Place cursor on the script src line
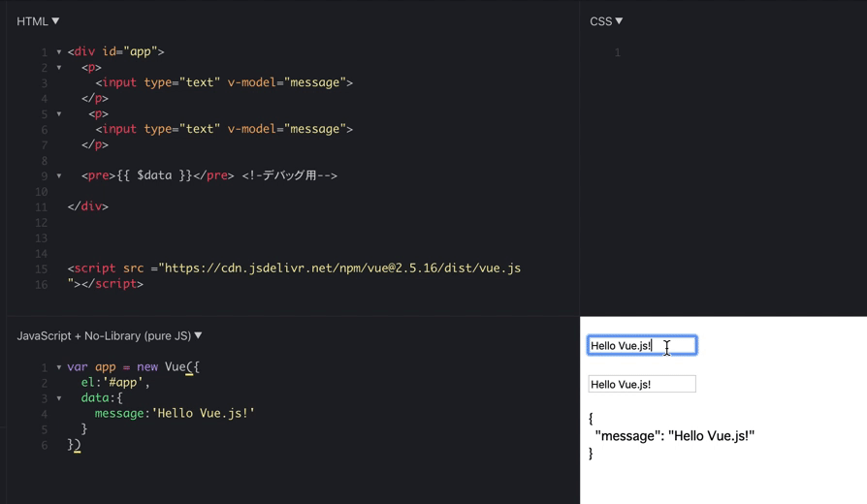 click(294, 268)
